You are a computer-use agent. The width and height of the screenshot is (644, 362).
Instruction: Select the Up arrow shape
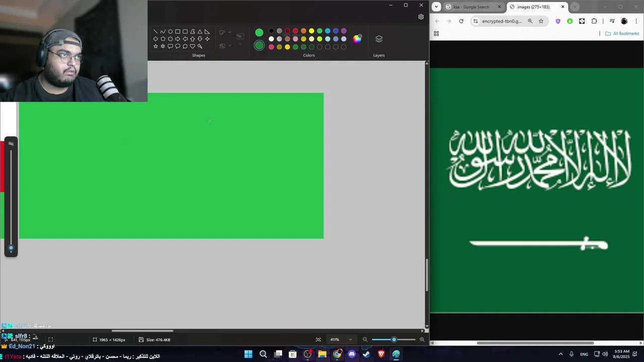[193, 39]
